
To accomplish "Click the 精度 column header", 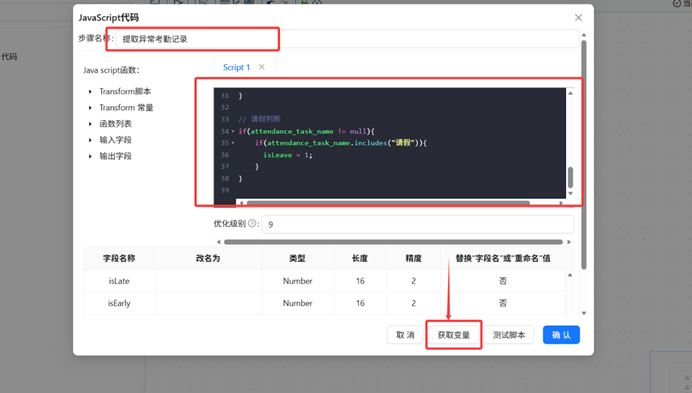I will 414,258.
